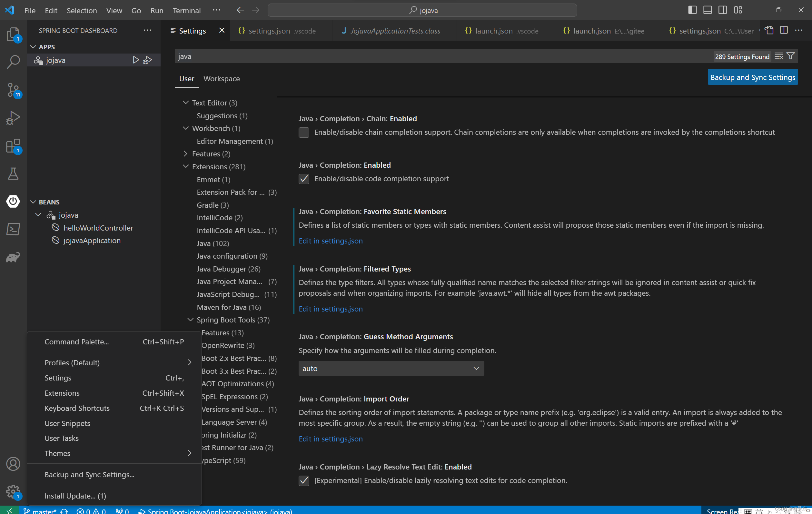The image size is (812, 514).
Task: Choose Keyboard Shortcuts from menu
Action: pos(114,408)
